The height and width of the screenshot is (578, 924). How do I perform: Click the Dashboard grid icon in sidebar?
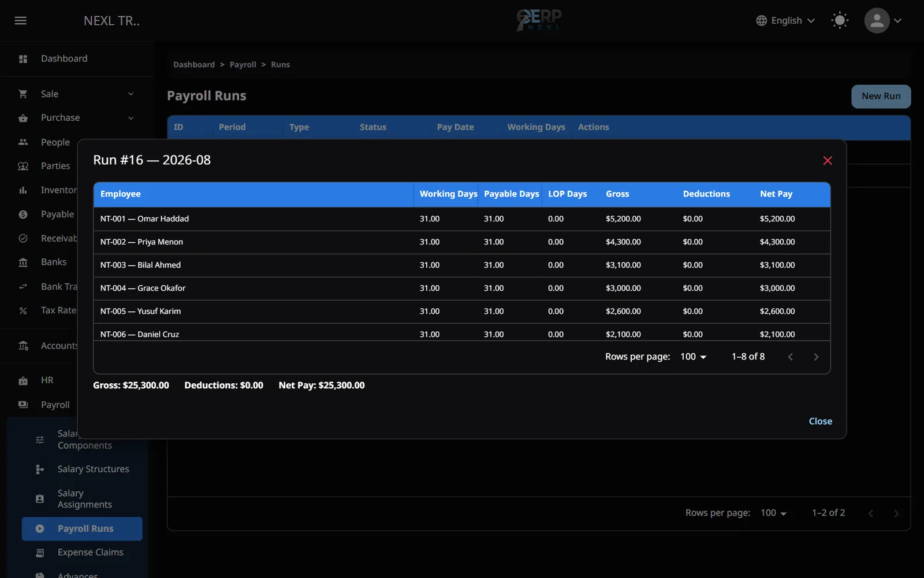coord(23,59)
